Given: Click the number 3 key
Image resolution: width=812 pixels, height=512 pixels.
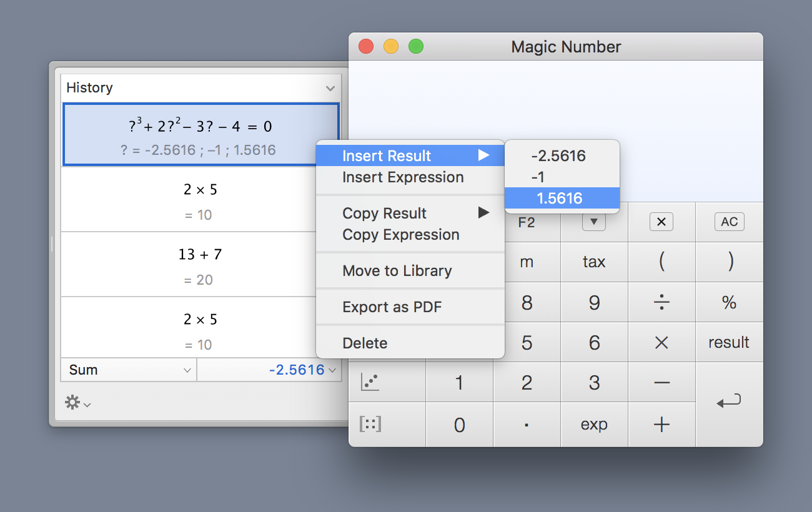Looking at the screenshot, I should (x=594, y=382).
